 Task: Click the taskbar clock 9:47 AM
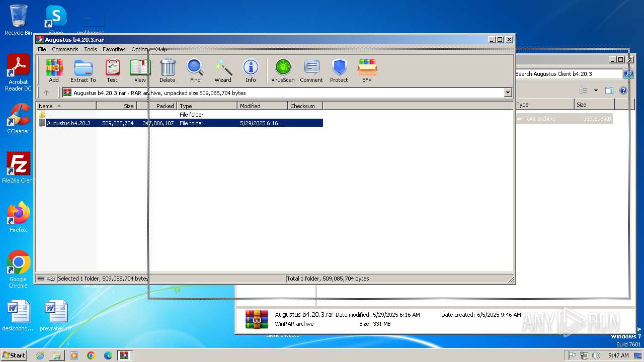(x=618, y=355)
